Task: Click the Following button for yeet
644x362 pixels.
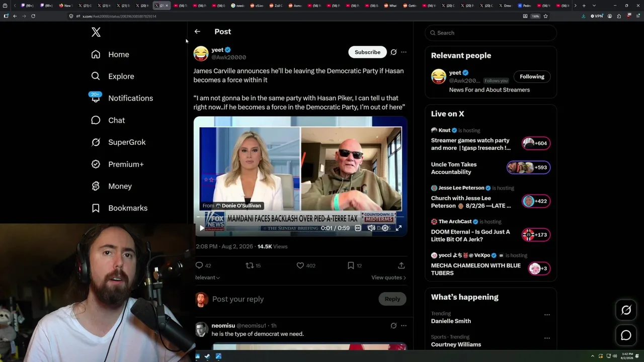Action: (x=532, y=76)
